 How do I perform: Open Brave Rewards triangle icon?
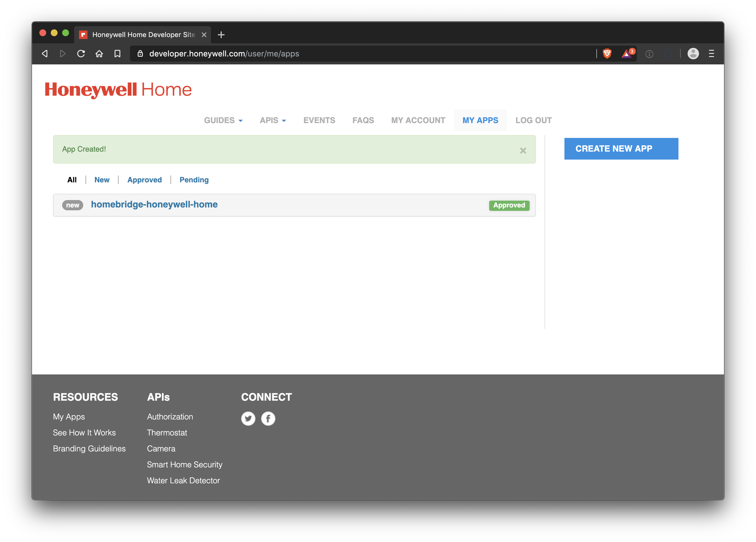pyautogui.click(x=627, y=54)
